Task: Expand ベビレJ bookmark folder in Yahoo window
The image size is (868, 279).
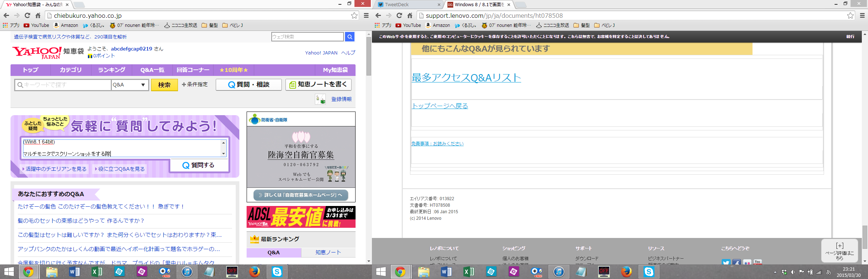Action: coord(232,25)
